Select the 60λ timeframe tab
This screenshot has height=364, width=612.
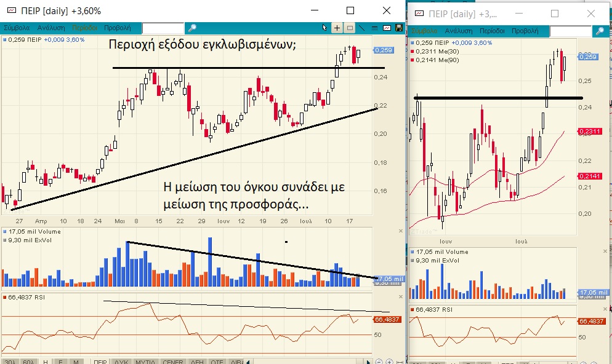(x=28, y=362)
